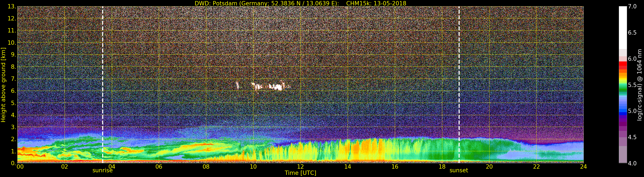
Task: Click the plot title 'DWD: Potsdam (Germany; 52.3836 N / 13.0639 E): CHM15k: 13-05-2018'
Action: tap(300, 3)
